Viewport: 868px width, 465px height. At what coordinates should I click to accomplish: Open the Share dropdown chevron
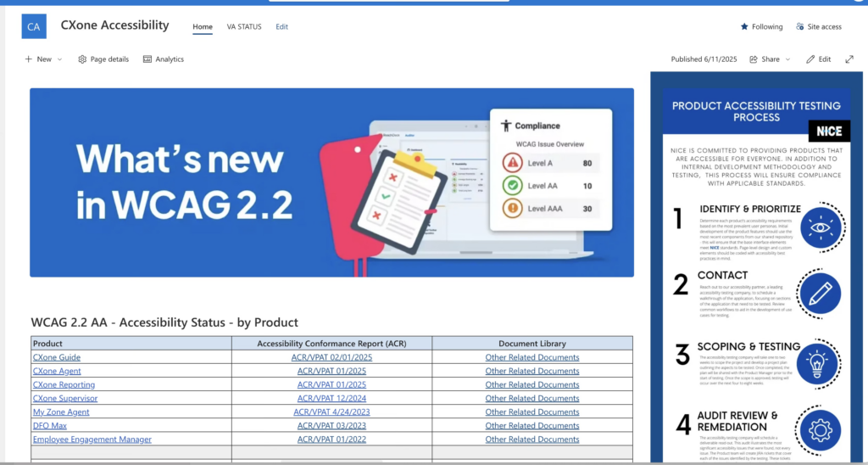tap(787, 59)
